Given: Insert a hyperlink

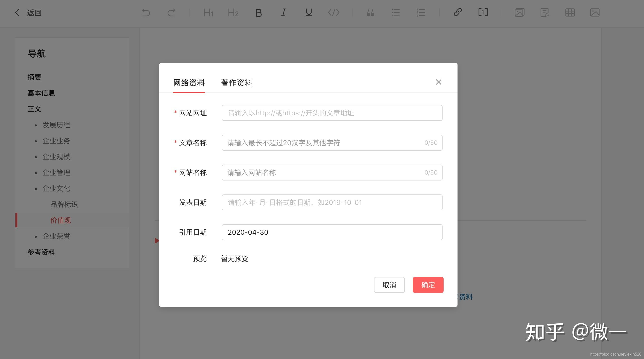Looking at the screenshot, I should (458, 12).
